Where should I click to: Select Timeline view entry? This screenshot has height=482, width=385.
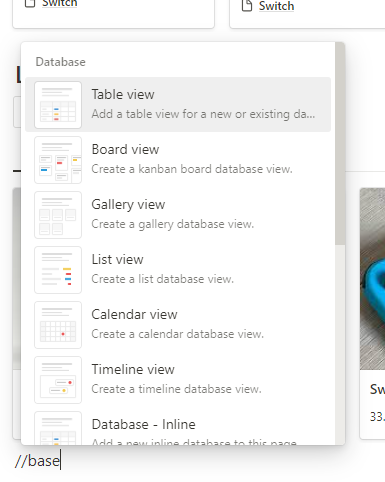(x=178, y=380)
